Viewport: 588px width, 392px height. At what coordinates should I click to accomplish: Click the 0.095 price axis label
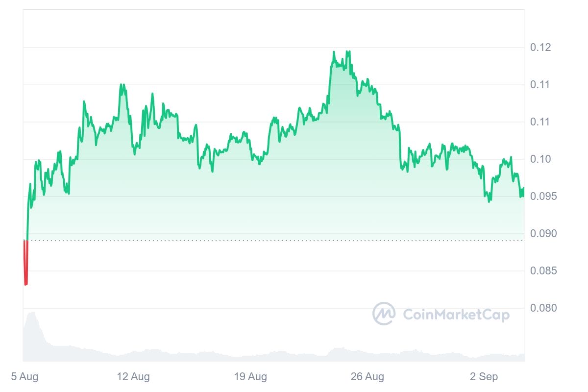pos(543,196)
